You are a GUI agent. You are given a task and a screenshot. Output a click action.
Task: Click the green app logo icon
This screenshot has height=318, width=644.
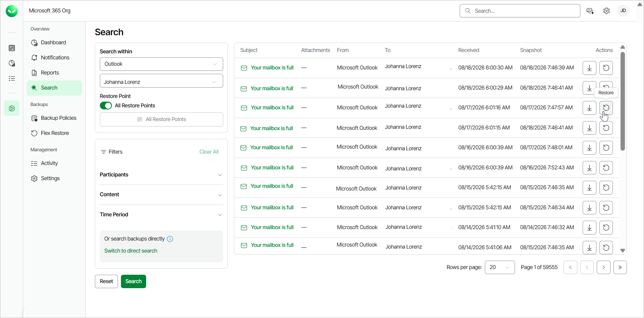click(12, 11)
